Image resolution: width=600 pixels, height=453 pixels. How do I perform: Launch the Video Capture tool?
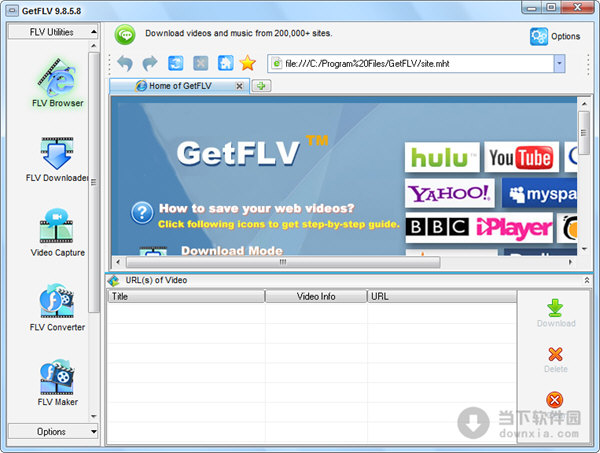57,233
